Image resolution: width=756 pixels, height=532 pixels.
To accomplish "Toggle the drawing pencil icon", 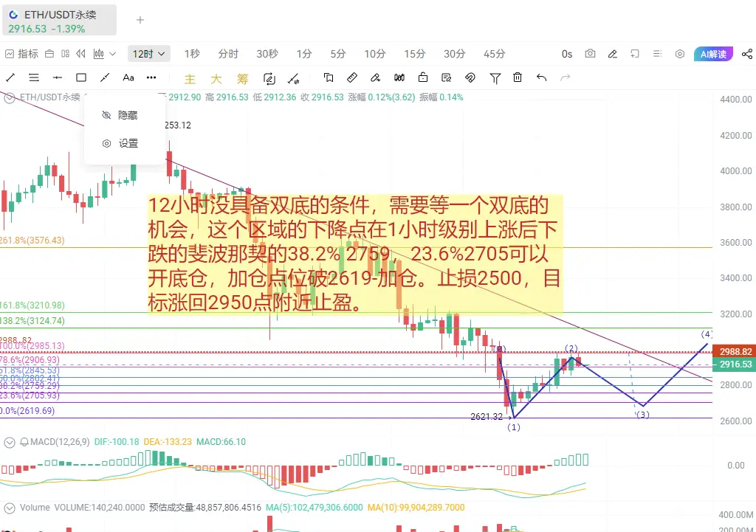I will [x=613, y=54].
